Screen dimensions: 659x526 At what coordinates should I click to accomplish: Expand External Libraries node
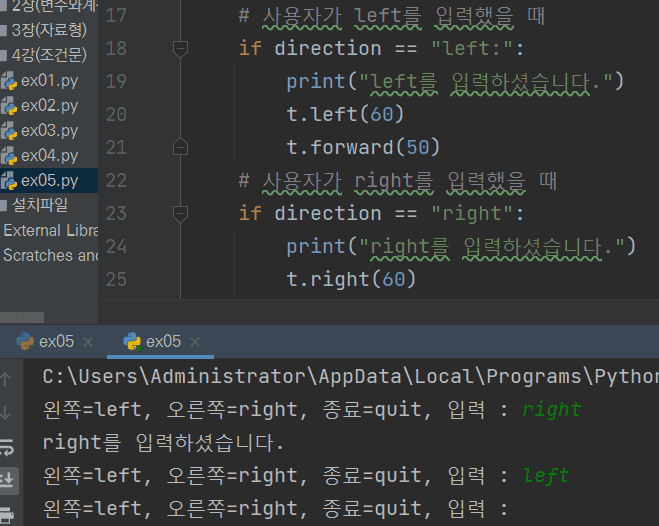point(50,230)
